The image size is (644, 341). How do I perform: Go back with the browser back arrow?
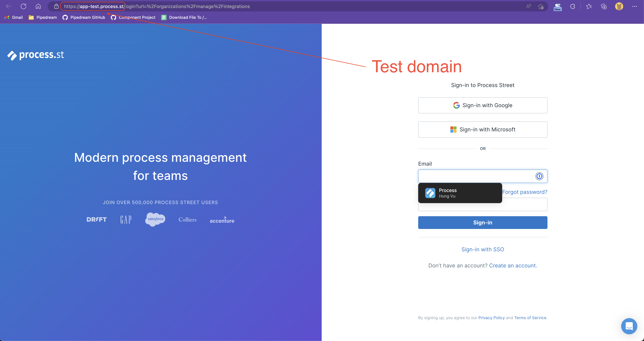(9, 6)
